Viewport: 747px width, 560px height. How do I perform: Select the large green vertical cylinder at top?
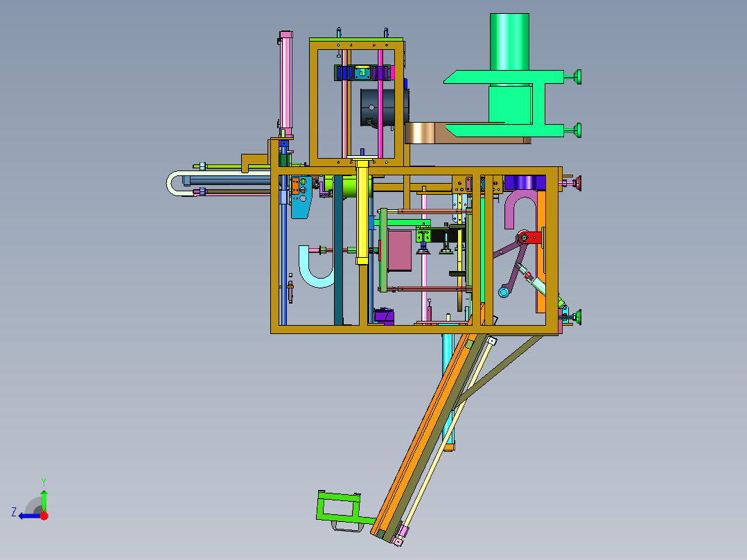tap(509, 42)
